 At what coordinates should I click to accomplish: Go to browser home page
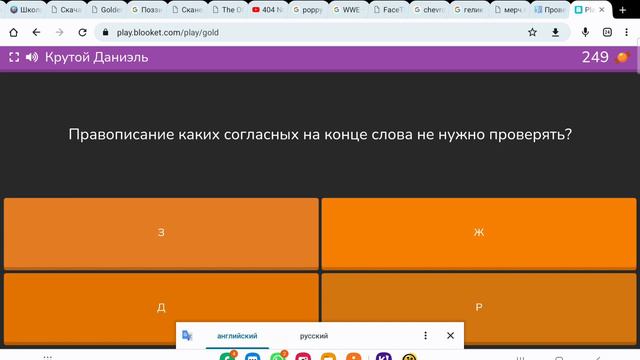[13, 32]
